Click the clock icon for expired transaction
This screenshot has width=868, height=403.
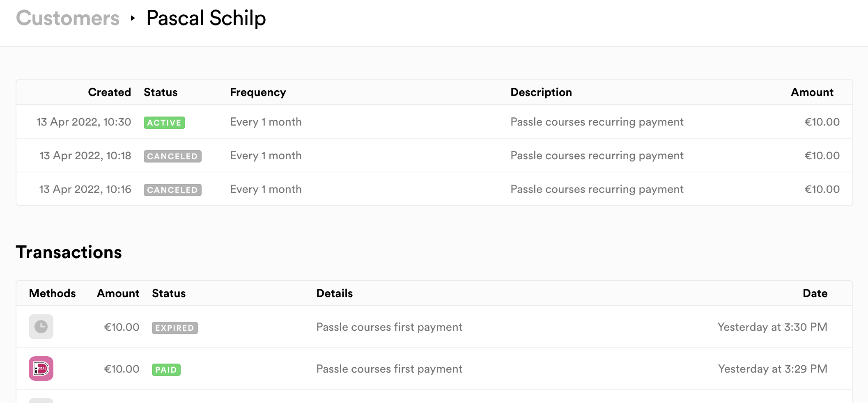click(41, 327)
